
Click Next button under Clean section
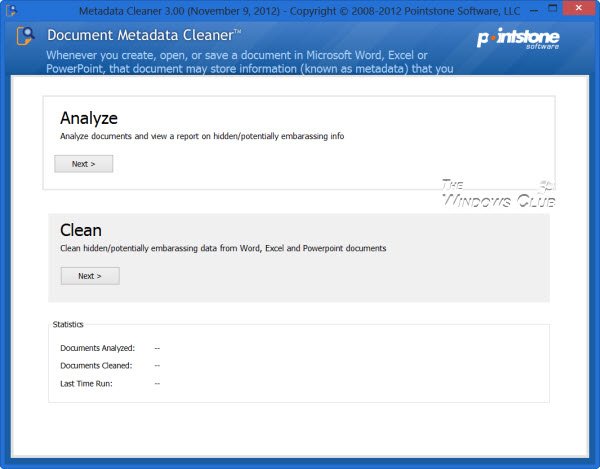click(90, 276)
